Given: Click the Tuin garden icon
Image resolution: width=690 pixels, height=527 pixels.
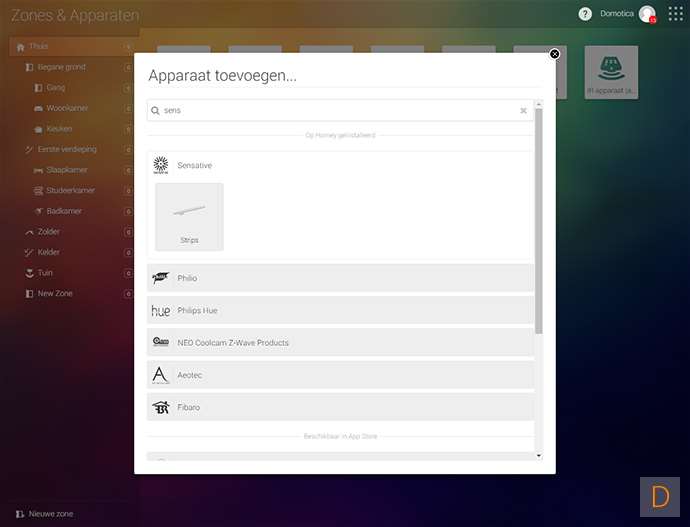Looking at the screenshot, I should pos(29,273).
